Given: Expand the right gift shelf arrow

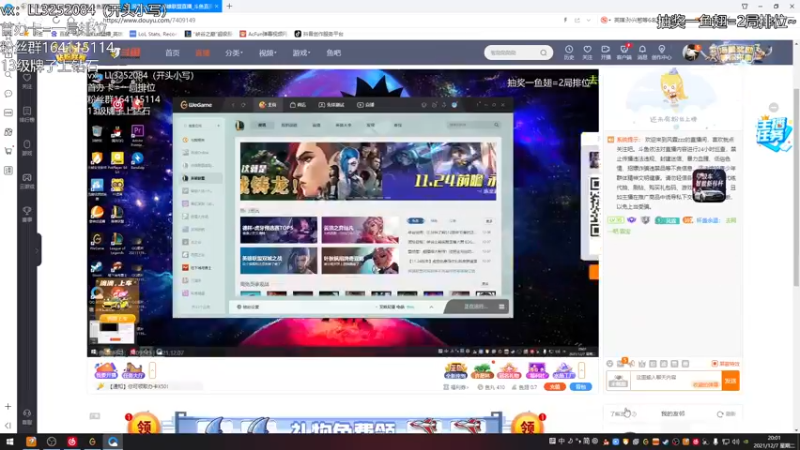Looking at the screenshot, I should pyautogui.click(x=581, y=370).
